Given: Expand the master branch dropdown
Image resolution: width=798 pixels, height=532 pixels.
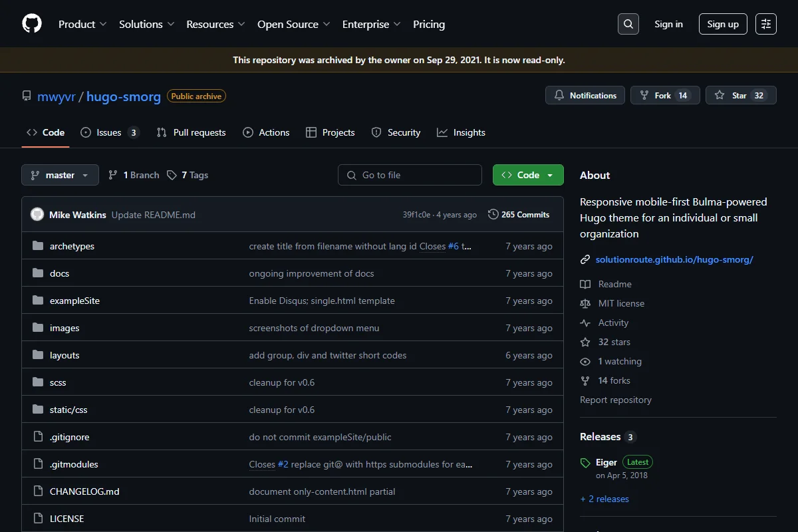Looking at the screenshot, I should (61, 175).
